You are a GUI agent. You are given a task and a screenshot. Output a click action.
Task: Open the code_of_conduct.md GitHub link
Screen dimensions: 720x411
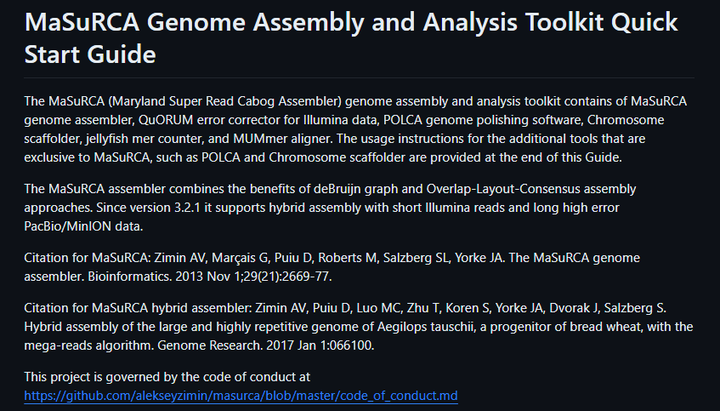coord(241,396)
